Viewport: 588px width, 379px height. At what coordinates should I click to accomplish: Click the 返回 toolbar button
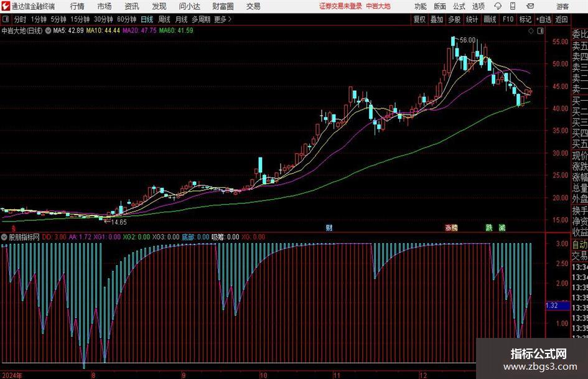561,19
